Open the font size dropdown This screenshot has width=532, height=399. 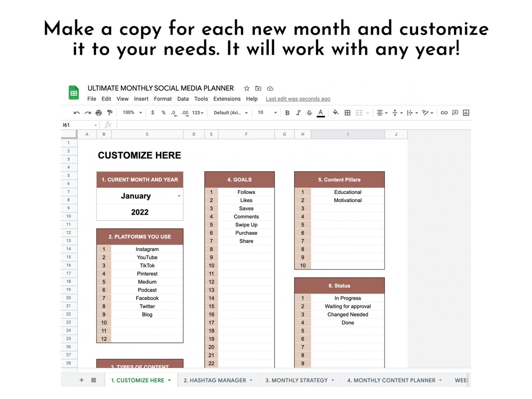pyautogui.click(x=266, y=112)
